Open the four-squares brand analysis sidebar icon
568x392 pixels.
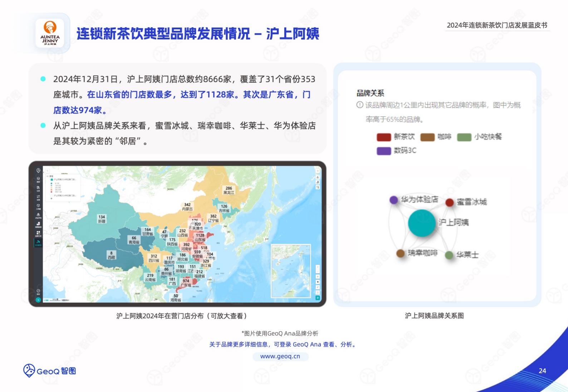tap(38, 233)
